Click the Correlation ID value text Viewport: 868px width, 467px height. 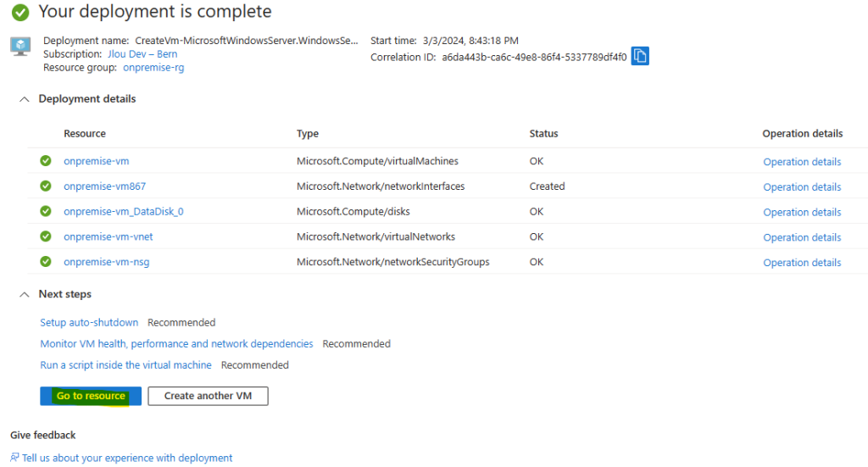coord(534,57)
